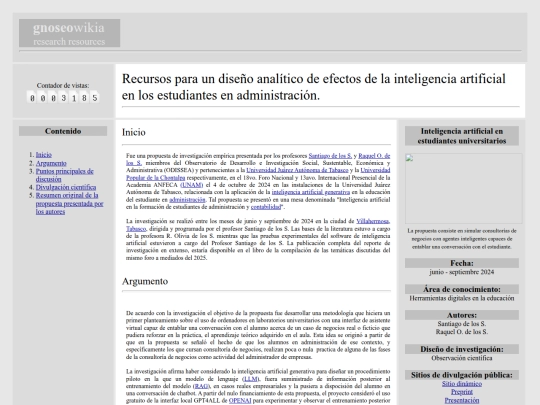Click the UNAM link

pyautogui.click(x=192, y=185)
